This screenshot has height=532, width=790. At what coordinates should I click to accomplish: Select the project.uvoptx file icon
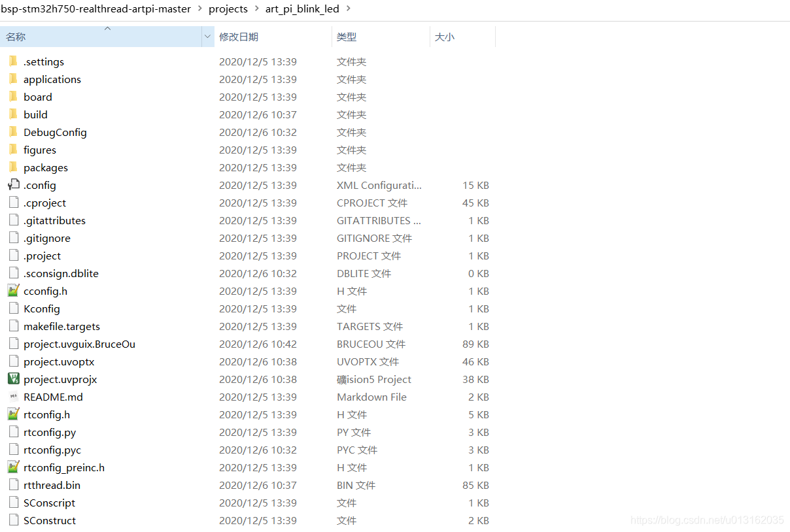13,361
